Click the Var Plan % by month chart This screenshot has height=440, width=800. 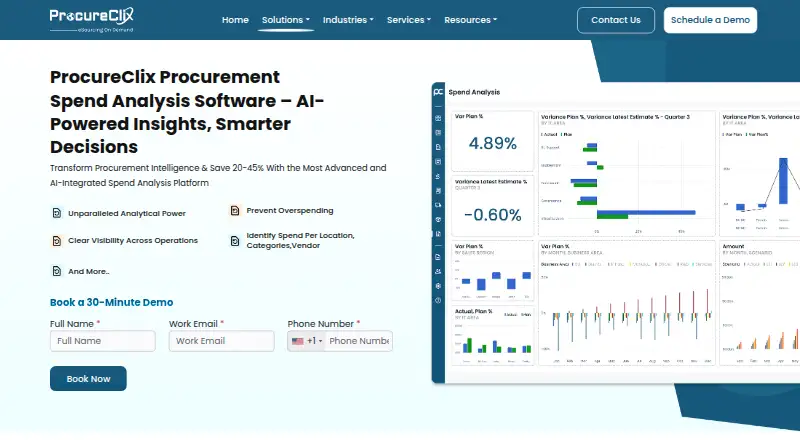click(627, 303)
